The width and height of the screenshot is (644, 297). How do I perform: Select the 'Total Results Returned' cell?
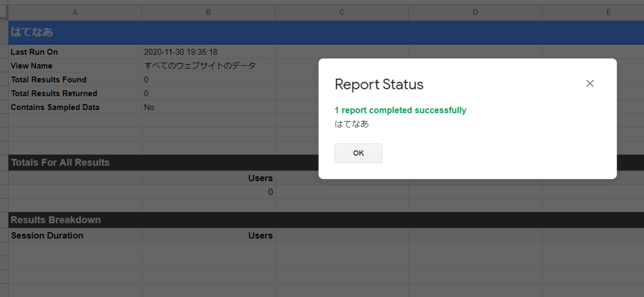pos(75,93)
